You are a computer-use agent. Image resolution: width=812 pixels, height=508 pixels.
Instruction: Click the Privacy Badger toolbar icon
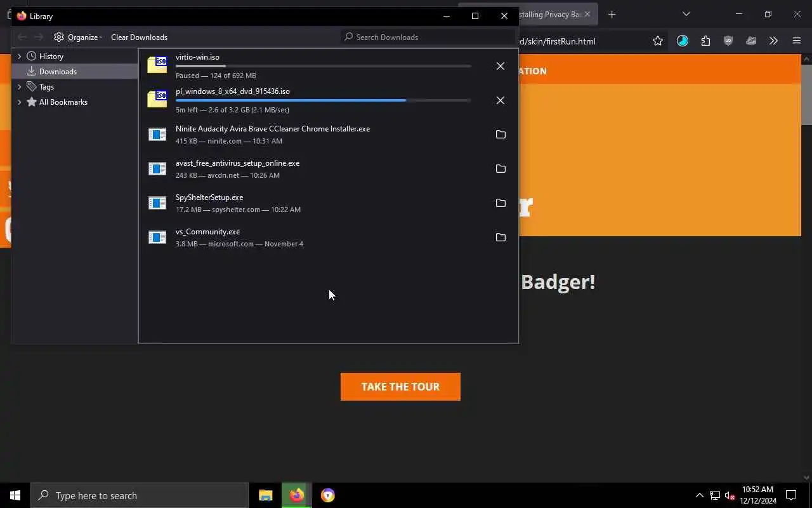[x=751, y=41]
